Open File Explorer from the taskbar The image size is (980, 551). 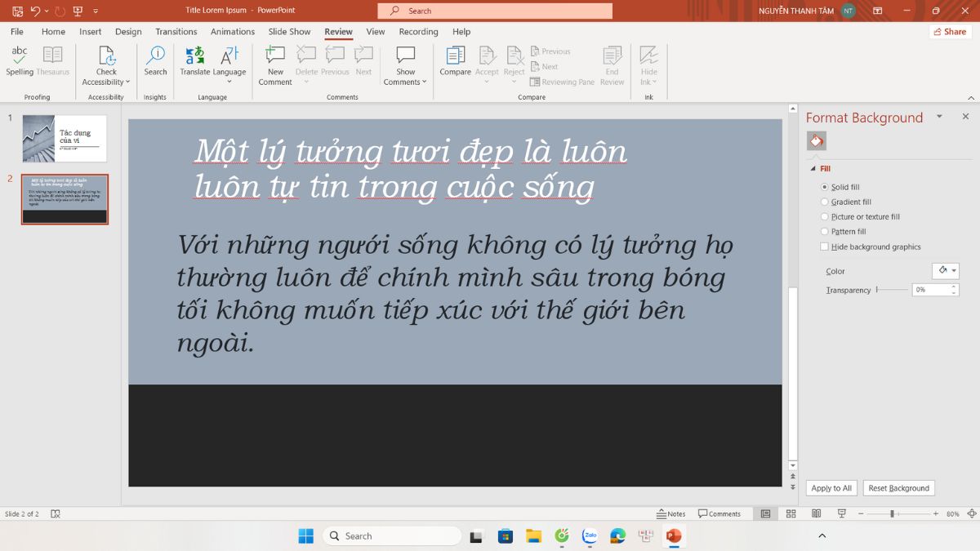[533, 535]
